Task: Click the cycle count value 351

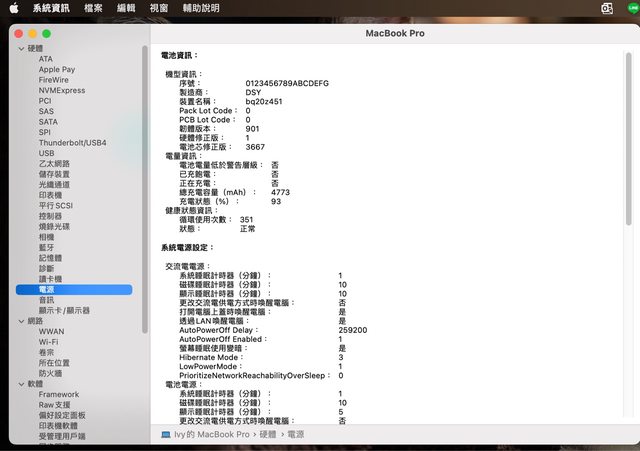Action: pos(247,220)
